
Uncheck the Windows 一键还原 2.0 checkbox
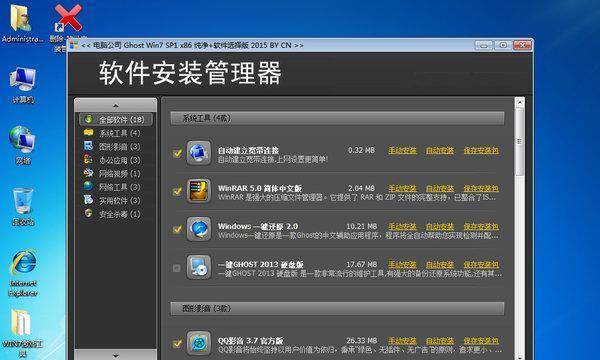(x=177, y=229)
